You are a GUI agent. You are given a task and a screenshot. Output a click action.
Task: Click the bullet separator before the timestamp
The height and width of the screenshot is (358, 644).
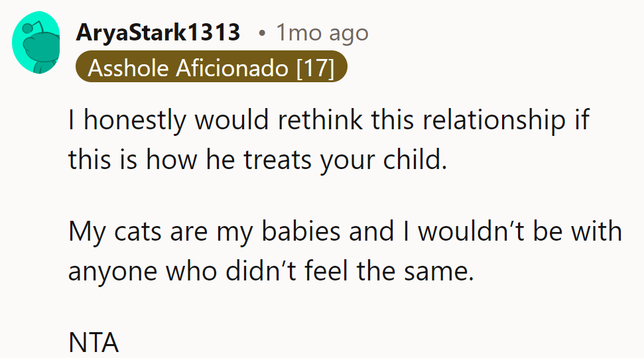(263, 33)
